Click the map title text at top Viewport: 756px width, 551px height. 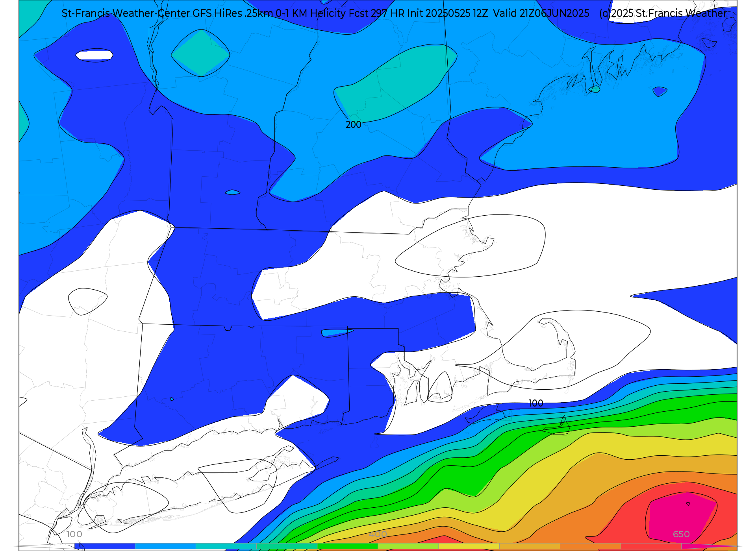(x=325, y=13)
